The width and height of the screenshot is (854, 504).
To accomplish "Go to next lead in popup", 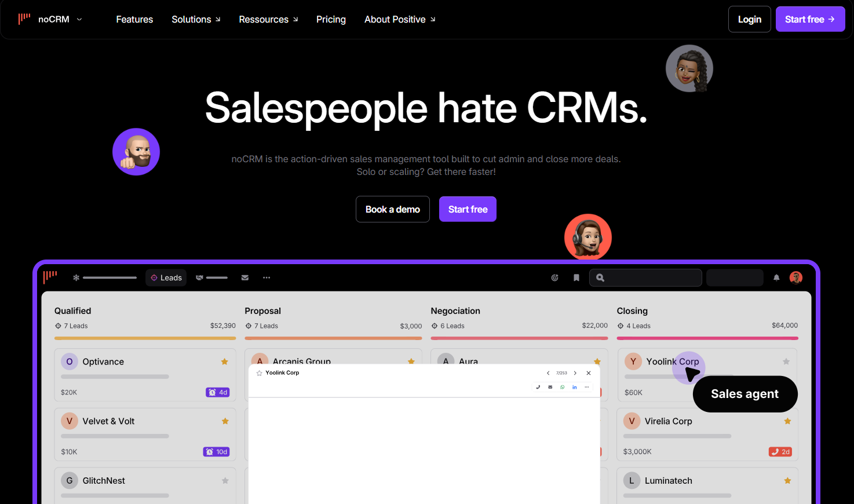I will (x=575, y=373).
